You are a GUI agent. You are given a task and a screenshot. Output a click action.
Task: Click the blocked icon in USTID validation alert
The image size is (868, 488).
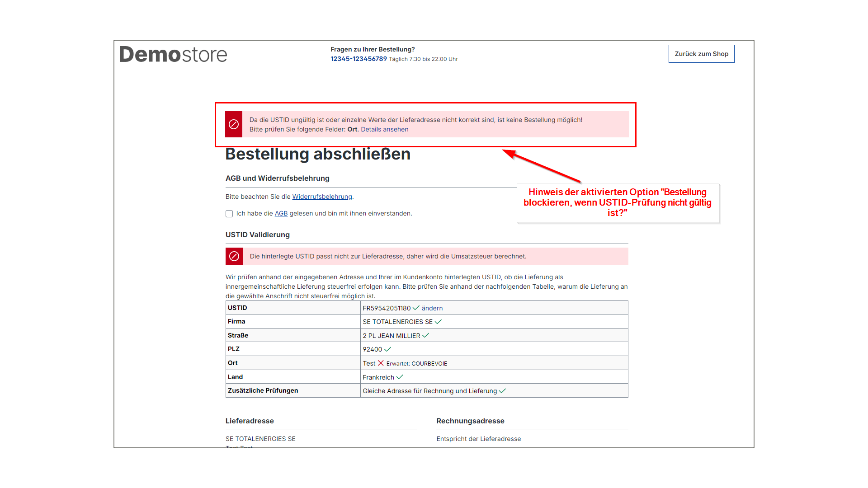234,256
